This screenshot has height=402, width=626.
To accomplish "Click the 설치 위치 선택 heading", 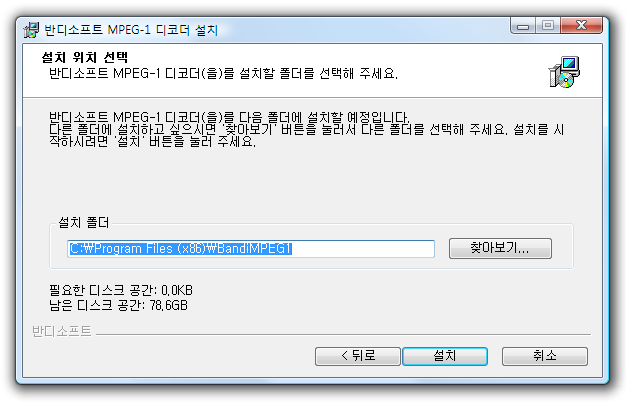I will tap(85, 57).
